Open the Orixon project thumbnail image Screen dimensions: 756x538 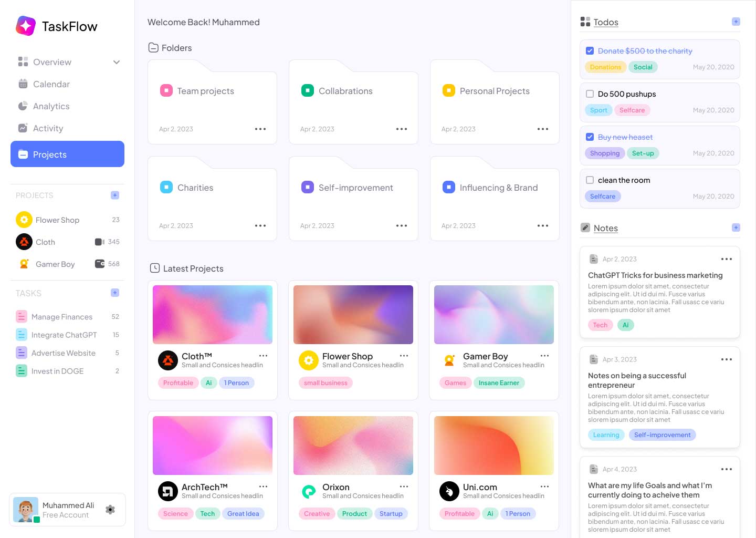point(353,446)
